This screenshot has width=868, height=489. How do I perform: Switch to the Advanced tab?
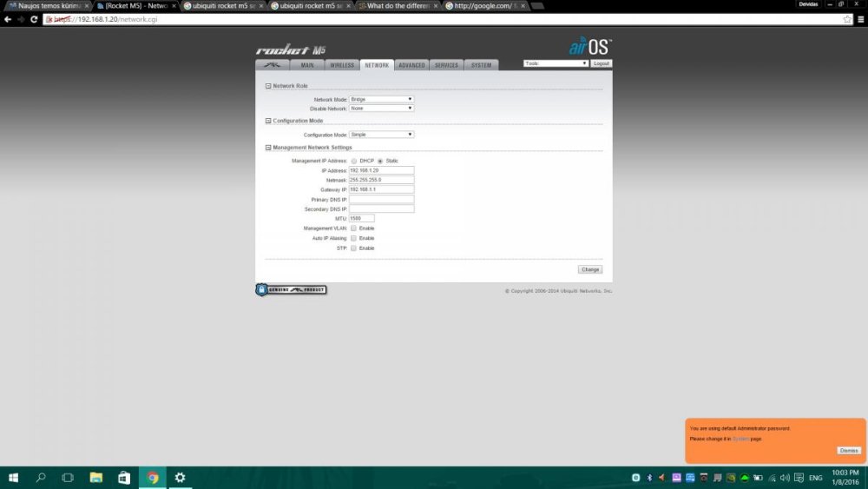[x=411, y=65]
